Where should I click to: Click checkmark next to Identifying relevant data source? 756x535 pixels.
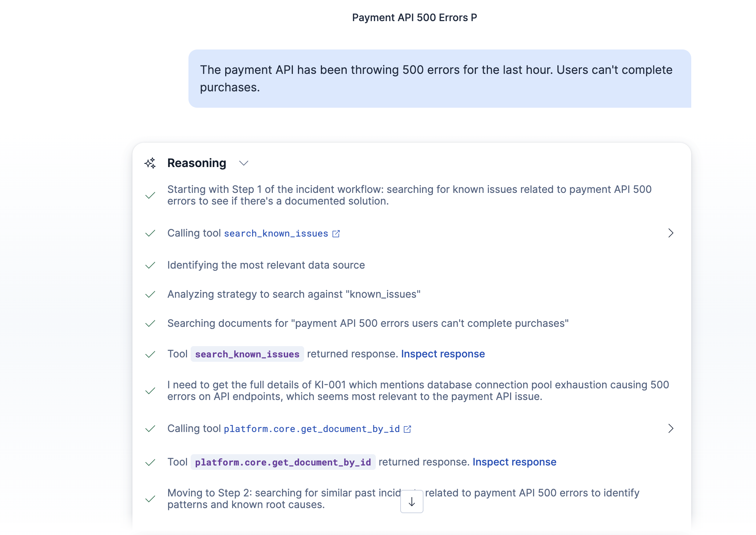(150, 265)
